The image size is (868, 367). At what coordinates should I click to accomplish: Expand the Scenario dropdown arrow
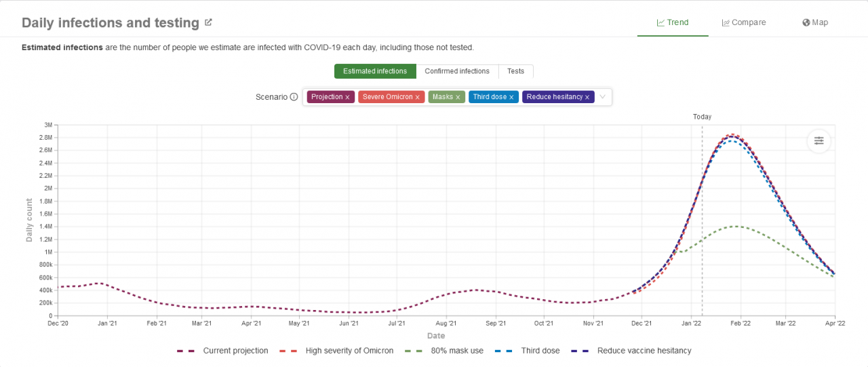[602, 97]
